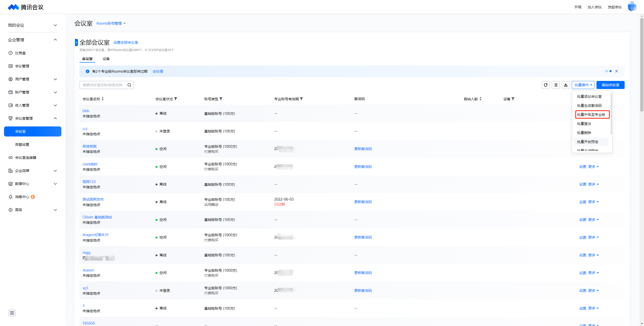Open the bbb meeting room
Screen dimensions: 644x326
point(86,111)
